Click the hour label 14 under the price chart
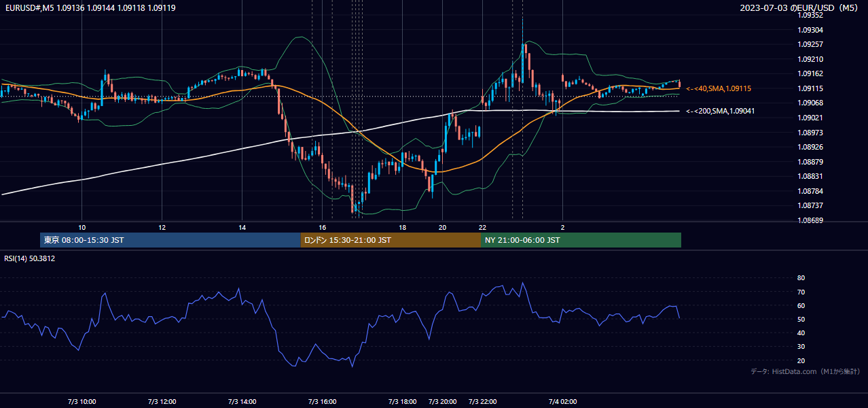The width and height of the screenshot is (868, 408). (242, 227)
